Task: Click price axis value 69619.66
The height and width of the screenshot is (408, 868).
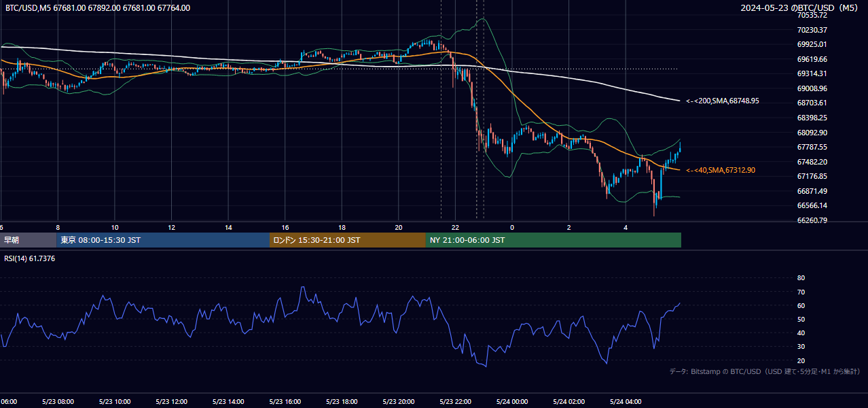Action: 812,59
